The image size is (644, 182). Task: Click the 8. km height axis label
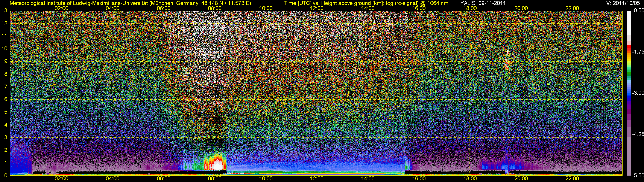pos(6,74)
